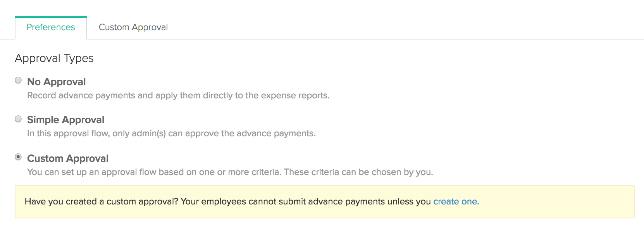
Task: Click the bold No Approval option label
Action: 57,82
